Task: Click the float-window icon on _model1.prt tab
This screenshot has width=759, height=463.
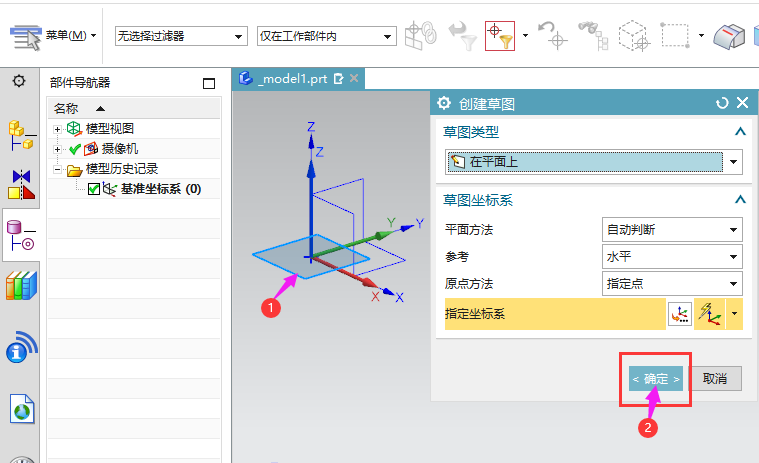Action: [x=338, y=78]
